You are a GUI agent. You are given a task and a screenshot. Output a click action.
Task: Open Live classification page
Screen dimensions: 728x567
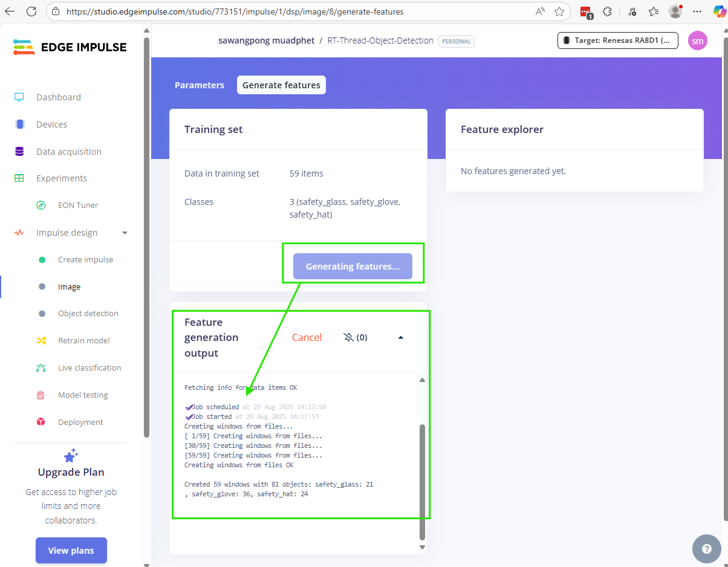coord(89,368)
